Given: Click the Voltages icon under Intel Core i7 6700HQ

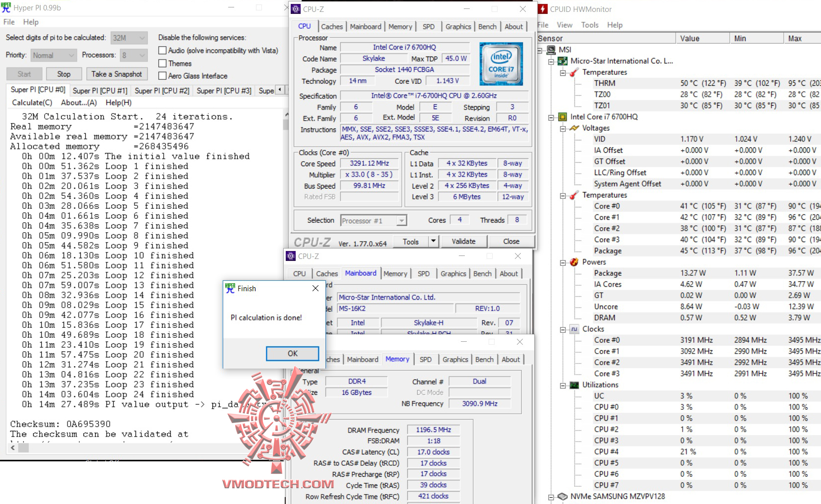Looking at the screenshot, I should click(573, 128).
